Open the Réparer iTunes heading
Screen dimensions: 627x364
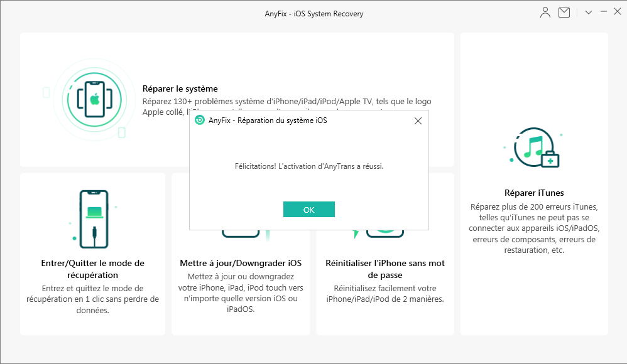click(x=534, y=193)
